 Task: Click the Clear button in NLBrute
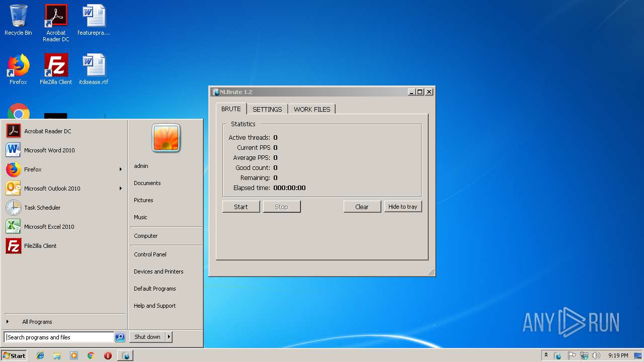(x=362, y=207)
